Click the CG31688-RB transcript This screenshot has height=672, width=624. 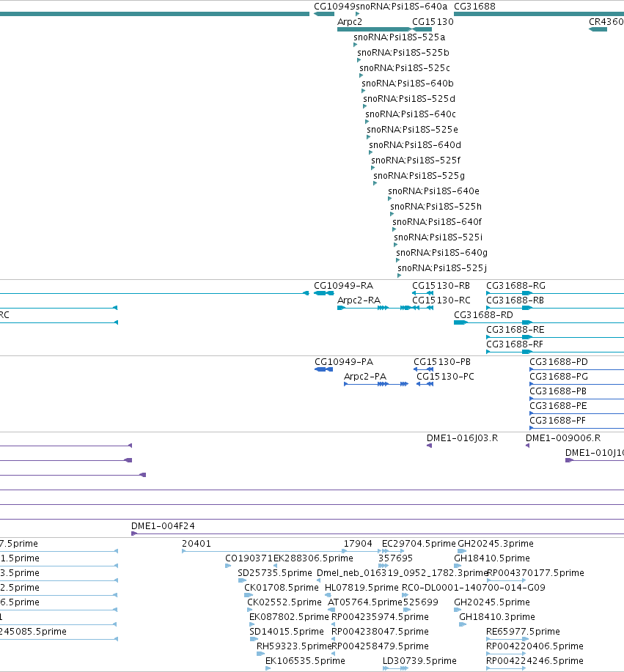pos(555,308)
